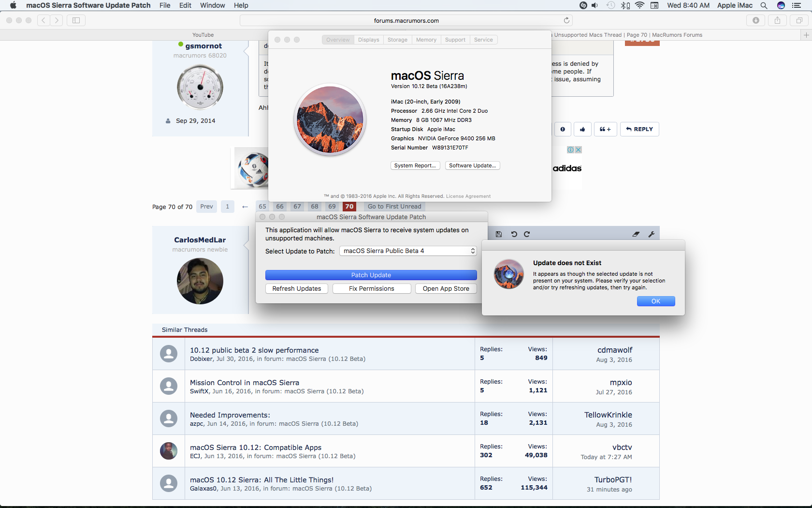Click the Software Update button
Screen dimensions: 812x508
pyautogui.click(x=473, y=165)
